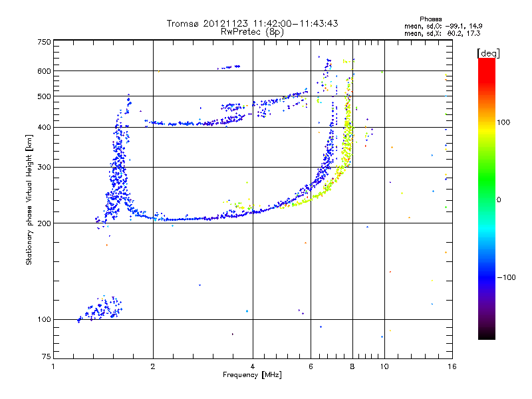
Task: Click the x-axis tick label '10'
Action: point(384,366)
